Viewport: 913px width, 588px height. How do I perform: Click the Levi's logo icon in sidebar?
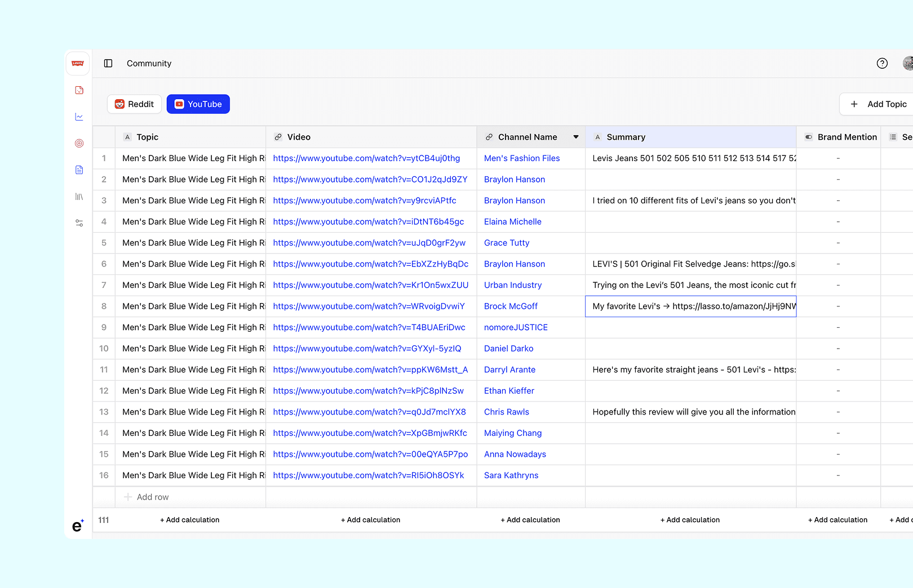tap(78, 64)
